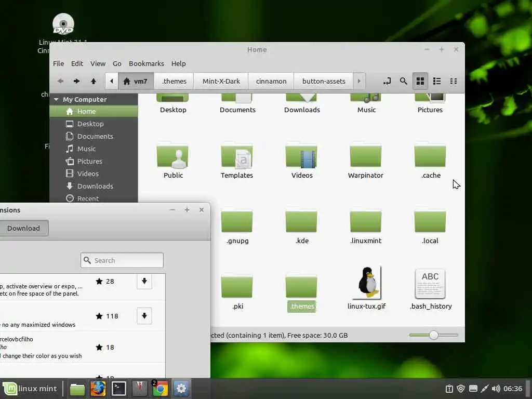The height and width of the screenshot is (399, 532).
Task: Select the Videos folder icon in file pane
Action: (301, 156)
